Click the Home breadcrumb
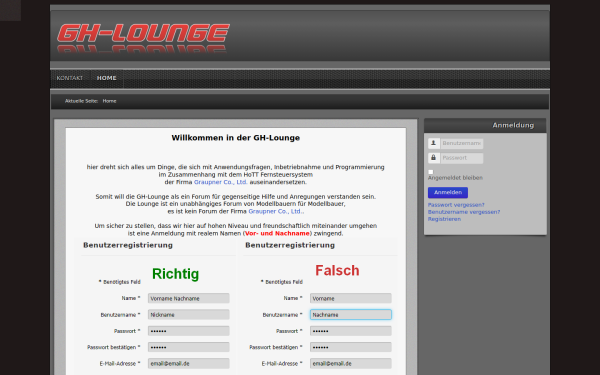The width and height of the screenshot is (600, 375). [x=109, y=101]
